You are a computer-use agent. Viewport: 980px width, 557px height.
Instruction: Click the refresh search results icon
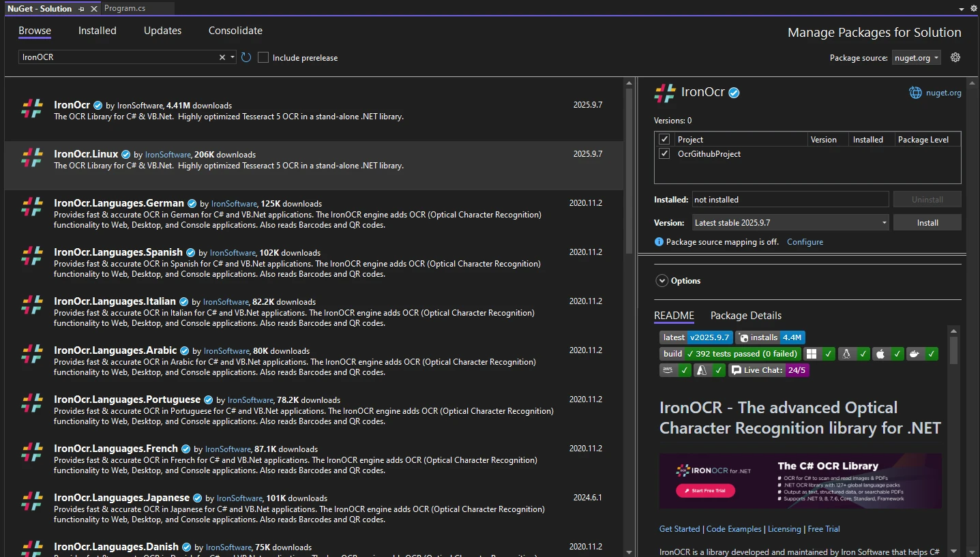click(246, 58)
